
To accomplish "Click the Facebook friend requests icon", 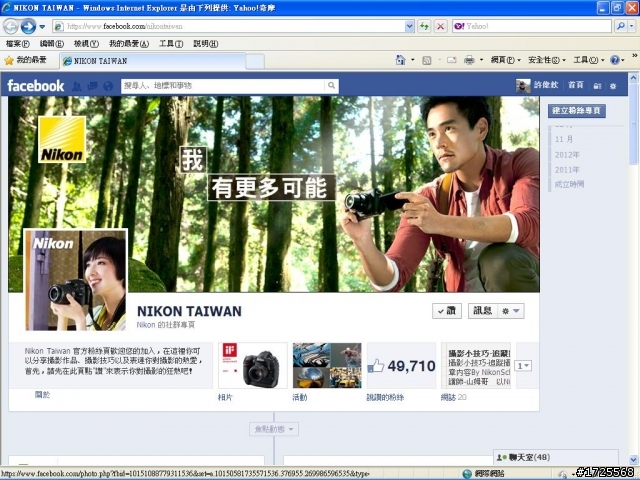I will tap(76, 86).
